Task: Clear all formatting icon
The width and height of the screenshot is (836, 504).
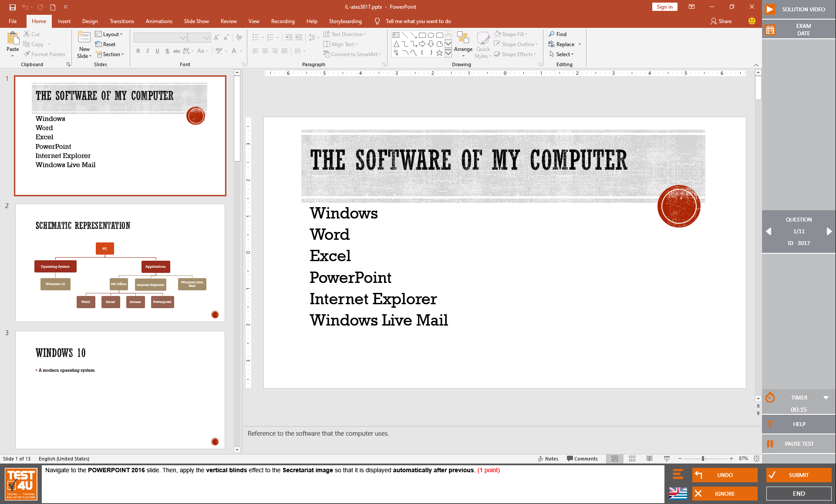Action: pos(239,38)
